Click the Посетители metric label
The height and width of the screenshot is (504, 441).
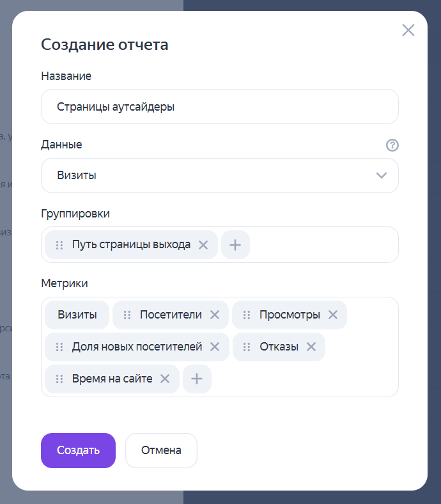coord(171,315)
